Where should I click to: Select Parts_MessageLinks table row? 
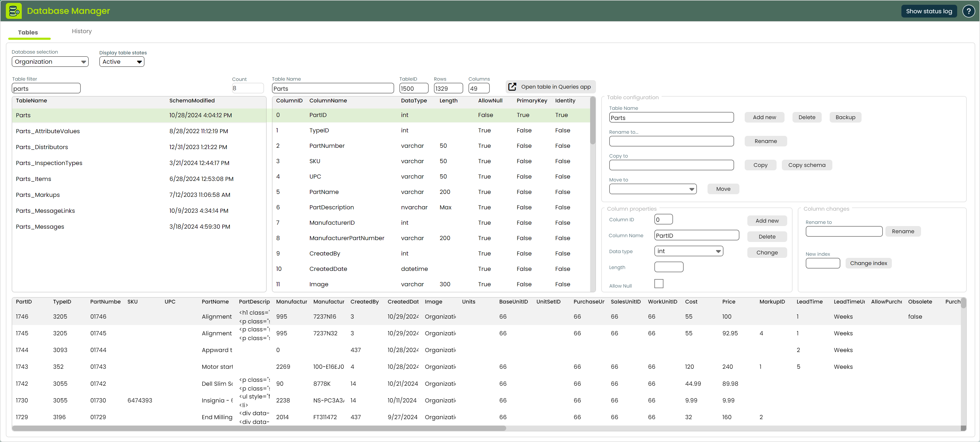139,211
